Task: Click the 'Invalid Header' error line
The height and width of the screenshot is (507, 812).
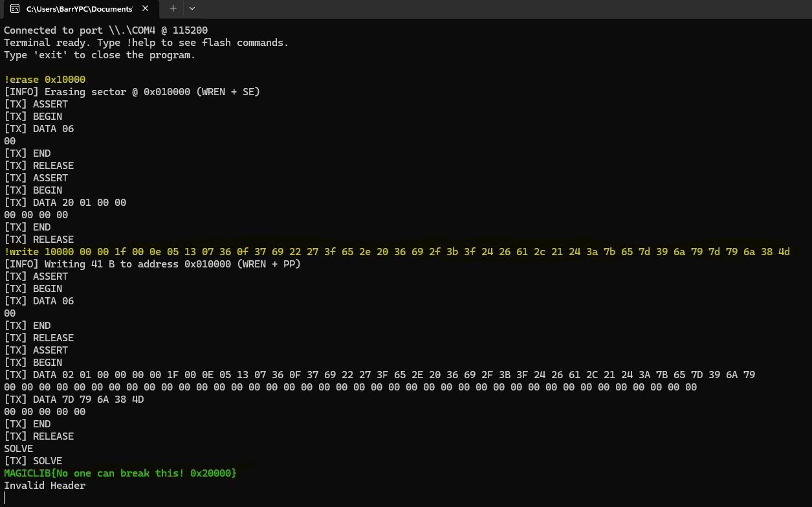Action: pos(45,486)
